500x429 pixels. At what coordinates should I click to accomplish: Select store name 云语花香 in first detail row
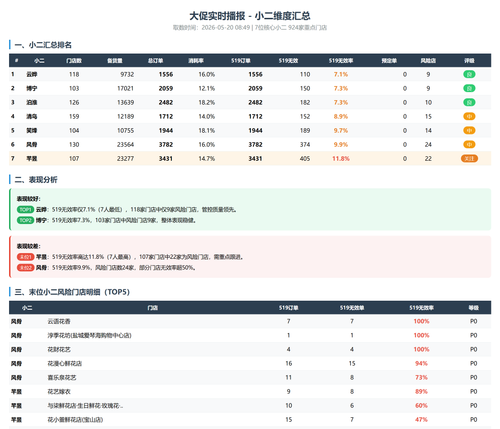click(59, 321)
